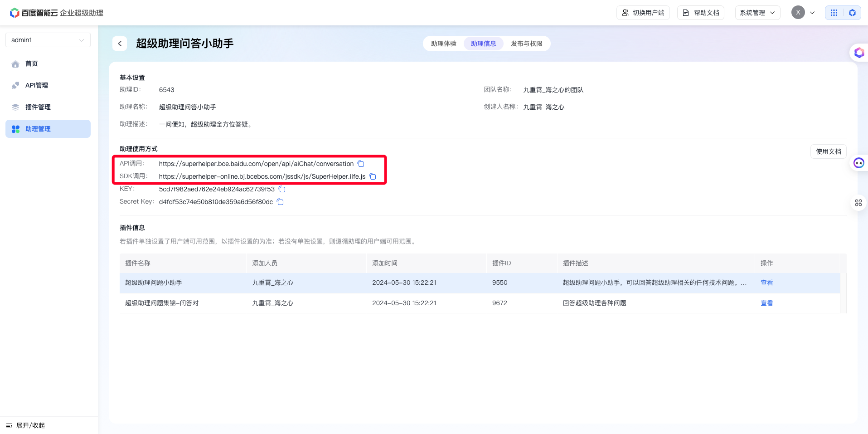The height and width of the screenshot is (434, 868).
Task: Click the 超级助理问题集锦-问答对 plugin name
Action: 162,303
